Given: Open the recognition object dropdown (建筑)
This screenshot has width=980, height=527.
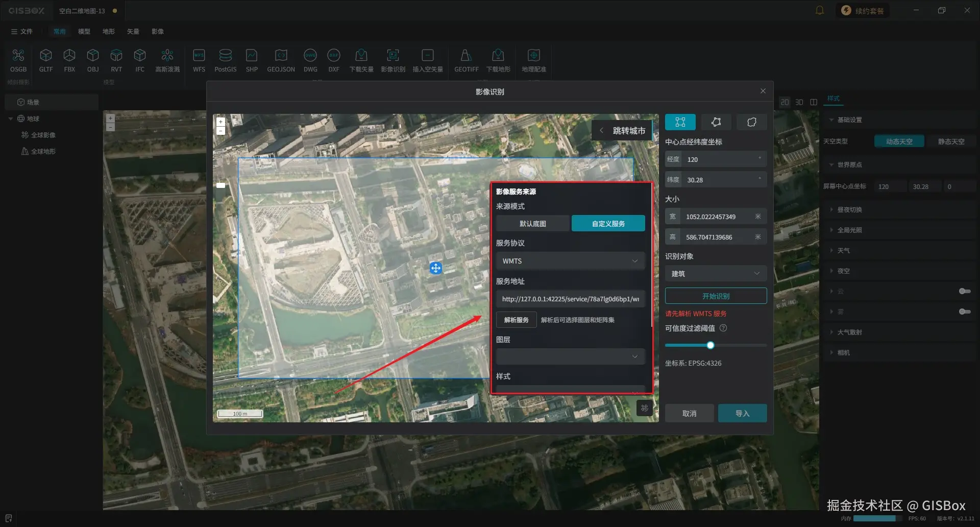Looking at the screenshot, I should (716, 274).
